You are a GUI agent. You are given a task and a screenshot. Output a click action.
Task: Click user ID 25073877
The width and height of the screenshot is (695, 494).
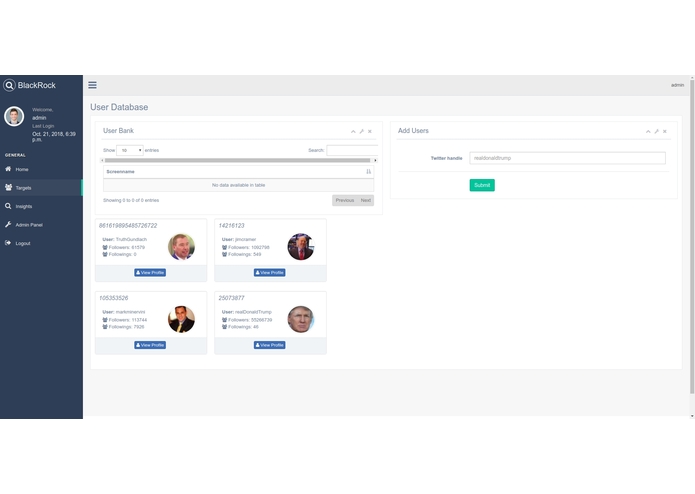click(231, 298)
